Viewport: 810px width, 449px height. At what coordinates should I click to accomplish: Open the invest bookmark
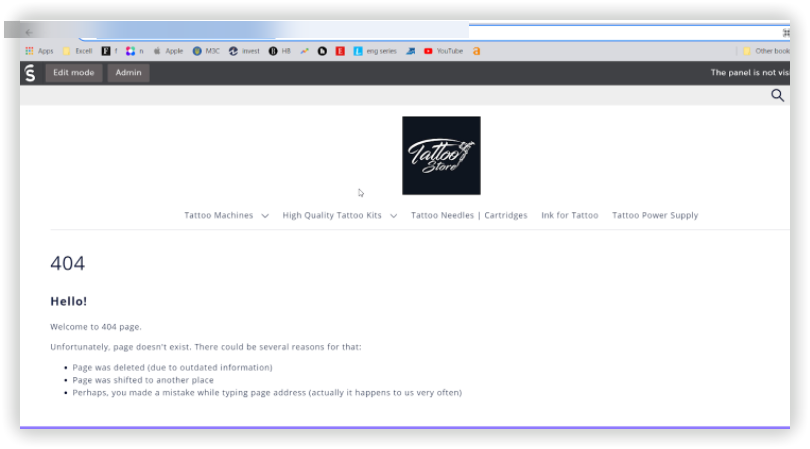click(244, 51)
